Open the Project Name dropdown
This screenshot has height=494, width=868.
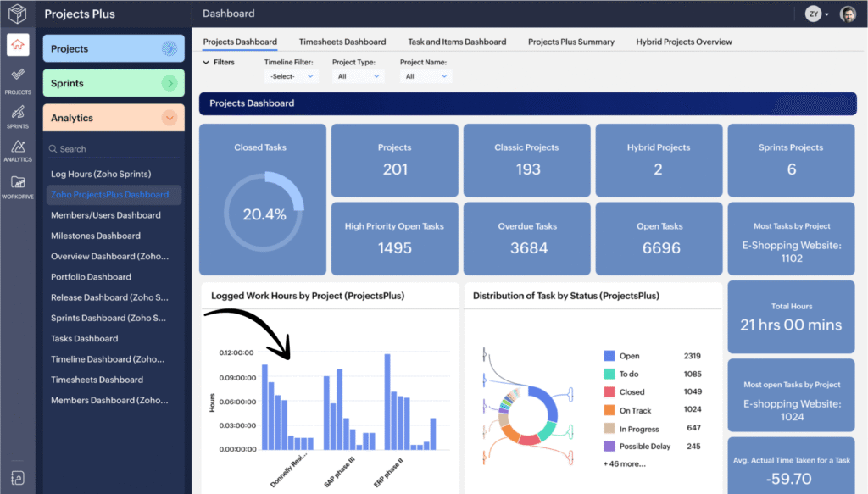coord(426,75)
